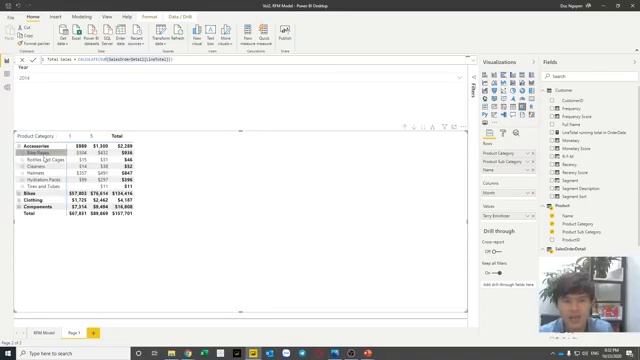Switch to Report view in left sidebar
640x360 pixels.
click(7, 61)
